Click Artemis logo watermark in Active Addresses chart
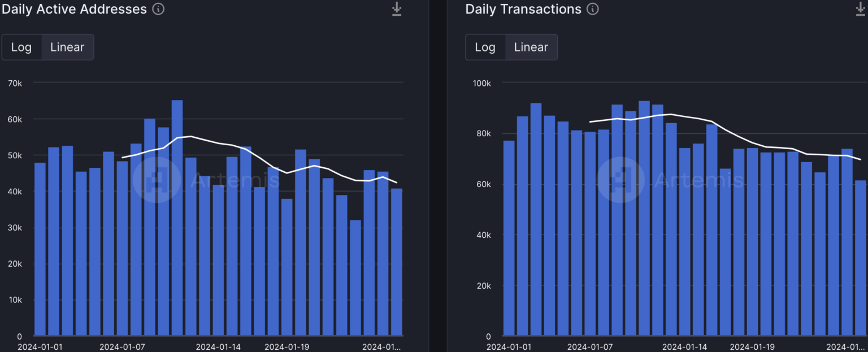The height and width of the screenshot is (352, 868). (x=157, y=180)
